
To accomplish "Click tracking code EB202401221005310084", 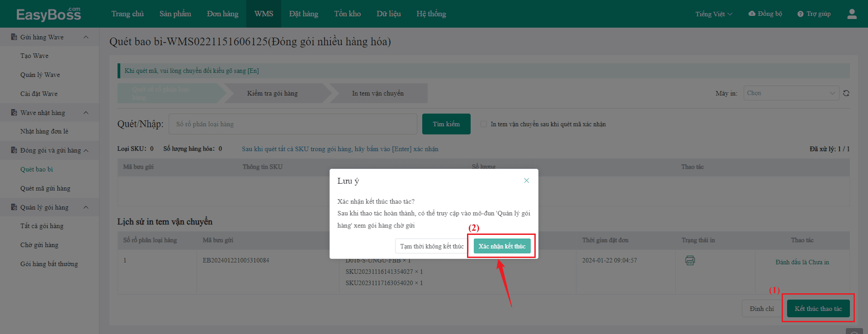I will (x=236, y=260).
